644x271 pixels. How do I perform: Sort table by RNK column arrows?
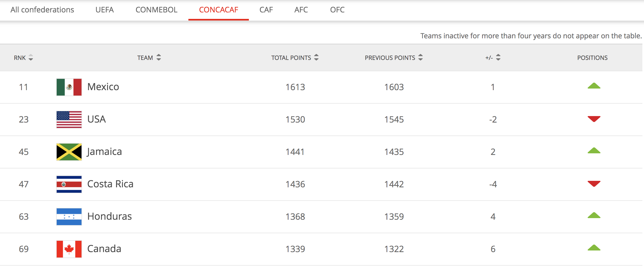click(x=31, y=57)
